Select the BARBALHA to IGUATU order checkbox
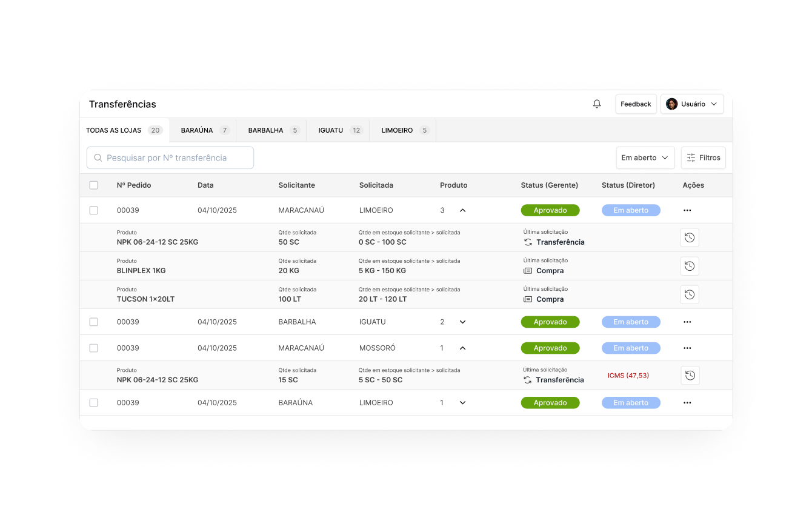 [x=93, y=322]
